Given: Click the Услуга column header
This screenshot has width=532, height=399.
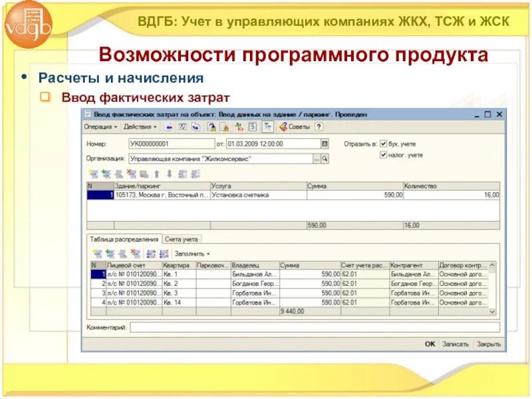Looking at the screenshot, I should (259, 186).
